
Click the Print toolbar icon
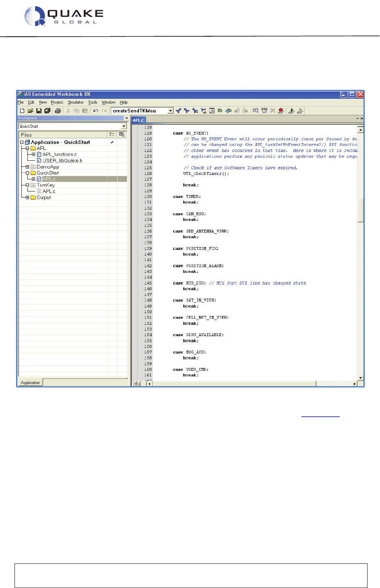[58, 110]
